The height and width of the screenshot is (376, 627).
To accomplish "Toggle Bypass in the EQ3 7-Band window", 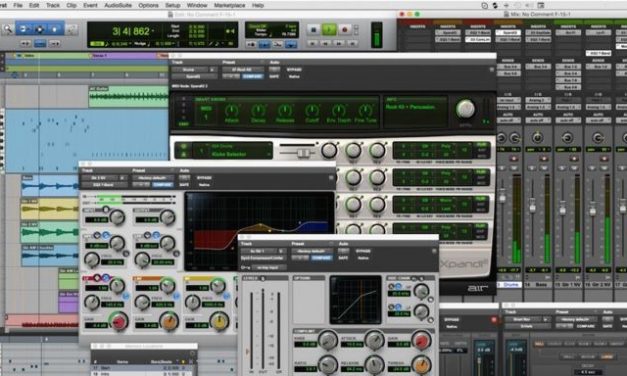I will pyautogui.click(x=204, y=178).
